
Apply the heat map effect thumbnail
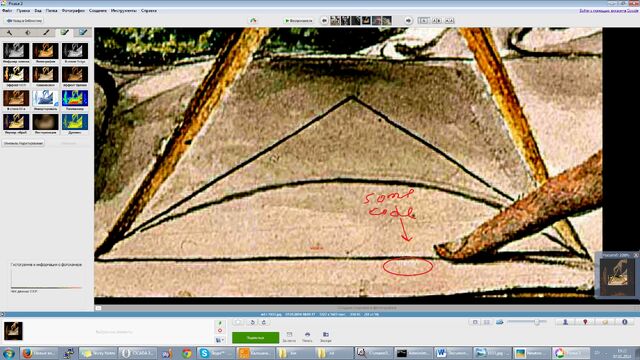click(75, 98)
